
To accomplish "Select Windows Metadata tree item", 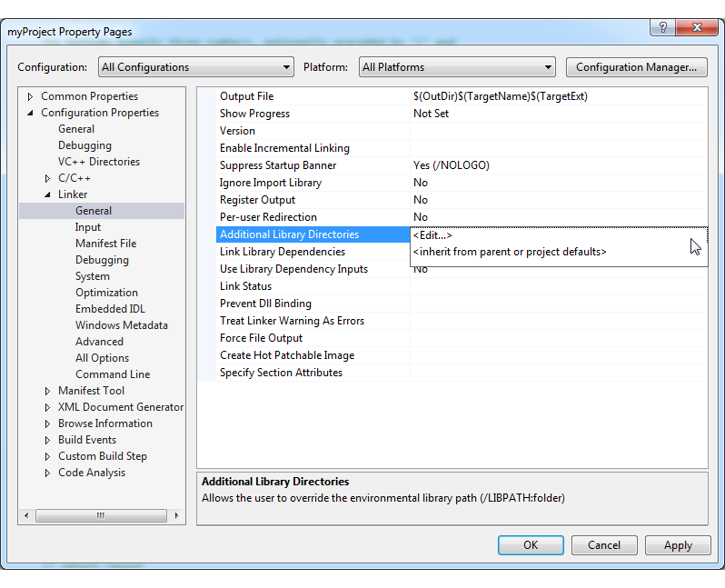I will tap(121, 325).
